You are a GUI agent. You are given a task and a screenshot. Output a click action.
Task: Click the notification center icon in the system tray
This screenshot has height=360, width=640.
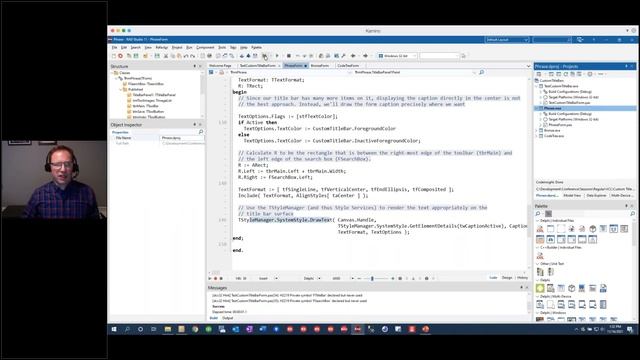(x=630, y=329)
